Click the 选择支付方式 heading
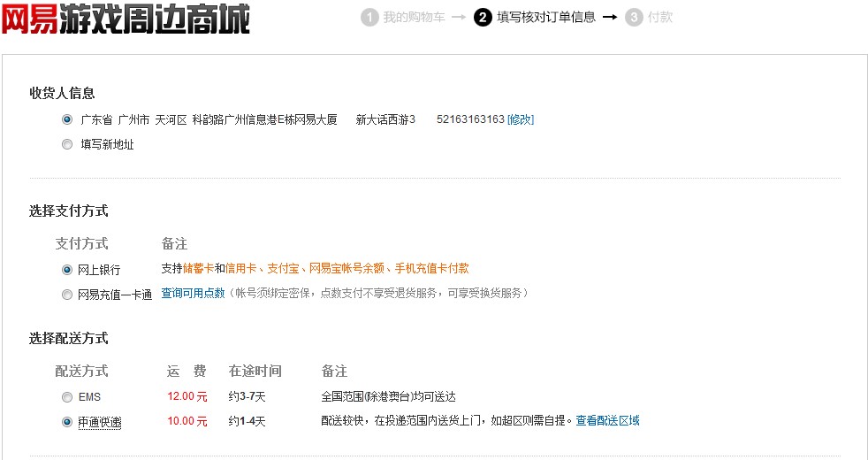The image size is (868, 460). [69, 211]
